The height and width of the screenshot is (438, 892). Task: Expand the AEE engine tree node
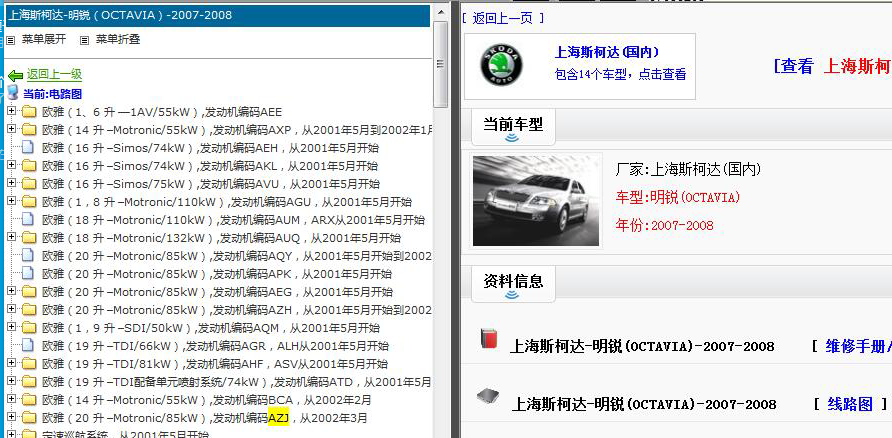click(x=11, y=111)
